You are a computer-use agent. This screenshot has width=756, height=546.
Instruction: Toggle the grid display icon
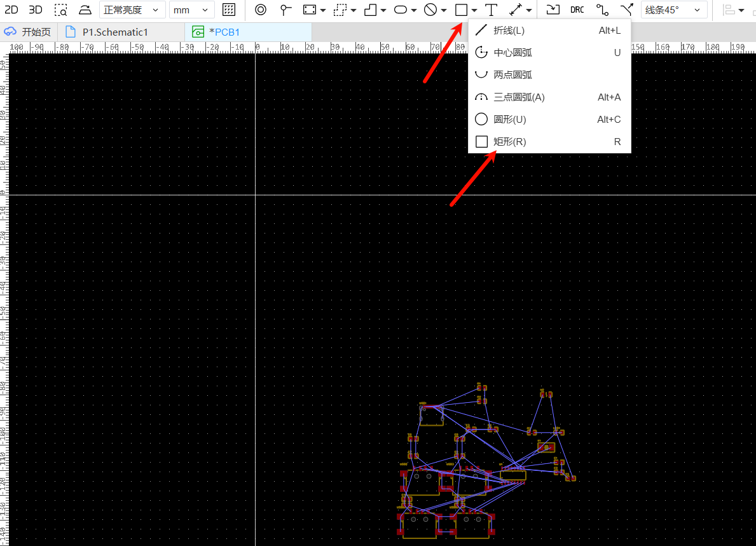click(x=229, y=10)
